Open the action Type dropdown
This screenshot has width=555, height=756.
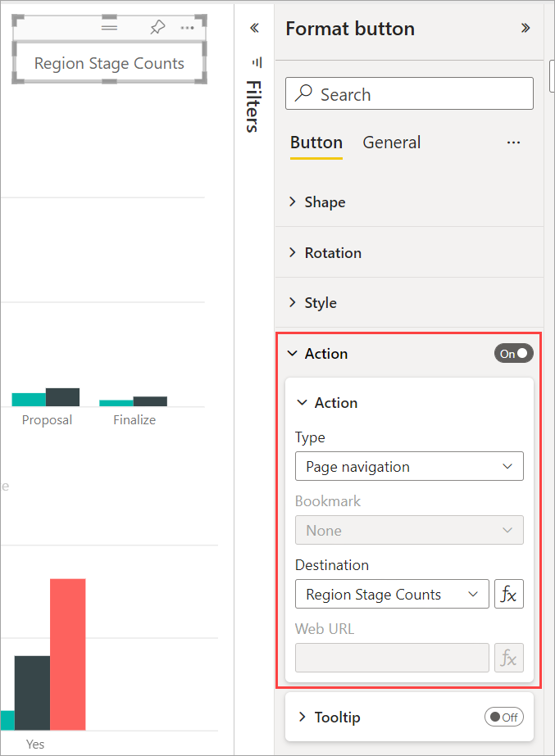[x=409, y=466]
